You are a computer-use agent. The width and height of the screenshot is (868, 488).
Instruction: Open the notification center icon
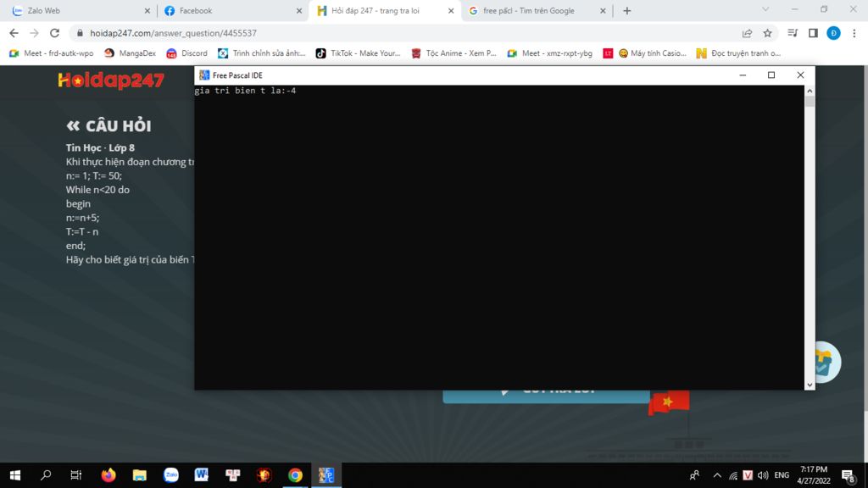(848, 475)
